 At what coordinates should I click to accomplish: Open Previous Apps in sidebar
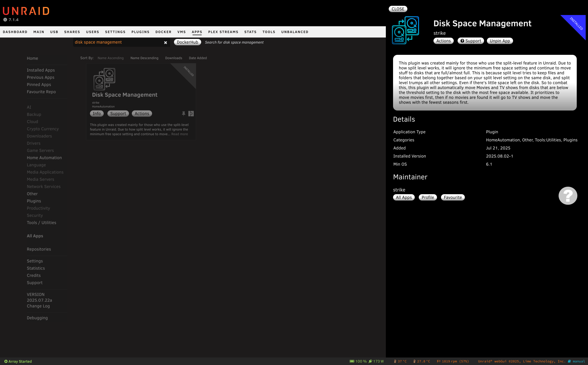click(40, 77)
